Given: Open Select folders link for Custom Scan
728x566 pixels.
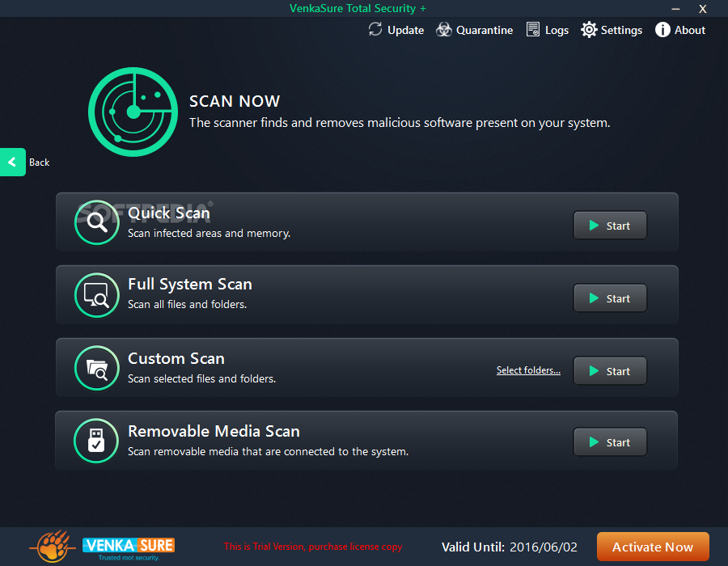Looking at the screenshot, I should point(528,370).
